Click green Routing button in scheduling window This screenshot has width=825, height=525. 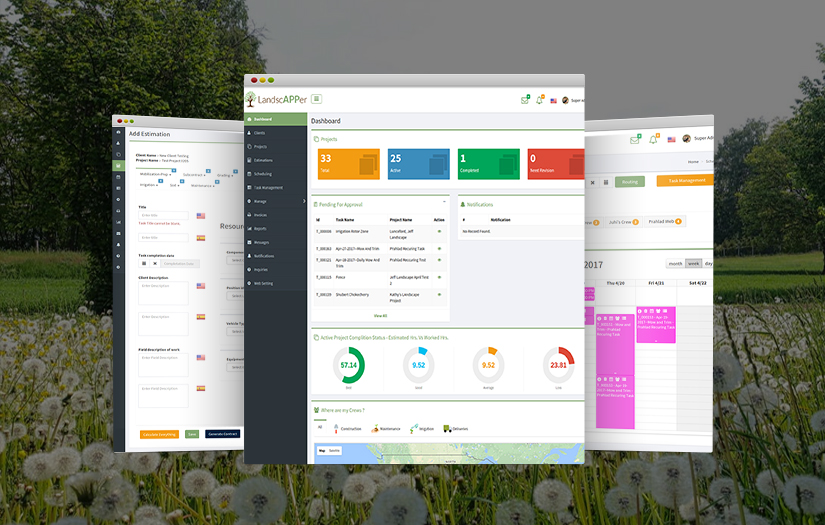[x=630, y=182]
